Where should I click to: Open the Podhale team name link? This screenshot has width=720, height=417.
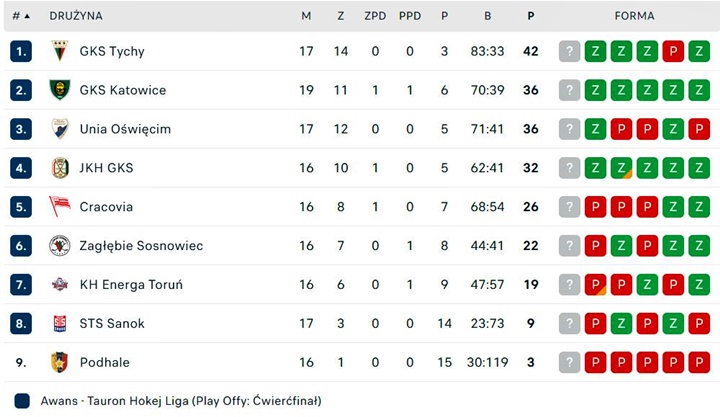point(104,362)
